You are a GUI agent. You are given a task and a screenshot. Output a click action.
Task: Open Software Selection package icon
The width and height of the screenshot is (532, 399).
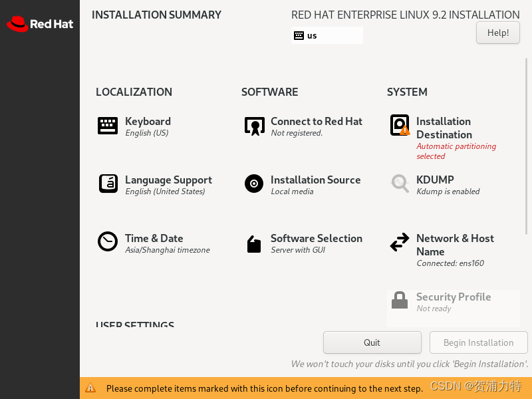coord(253,243)
